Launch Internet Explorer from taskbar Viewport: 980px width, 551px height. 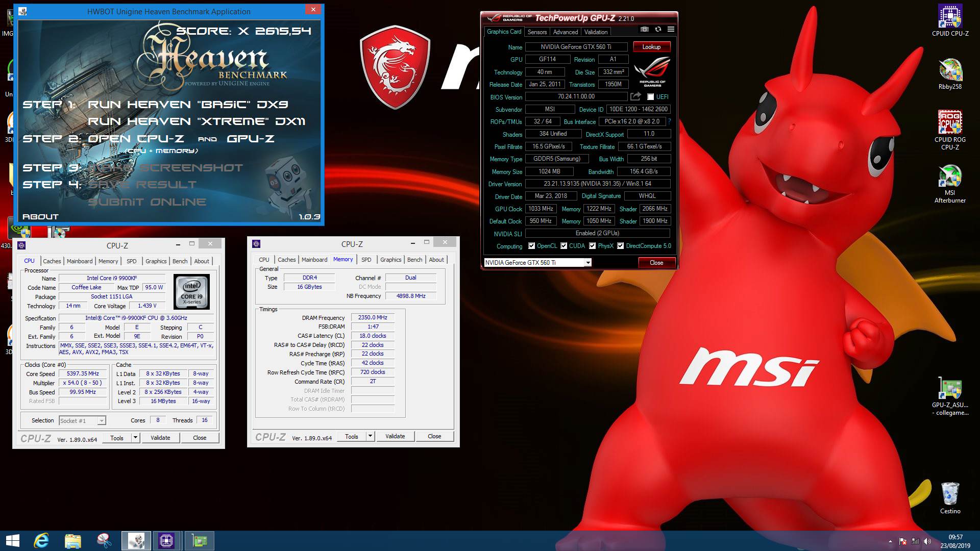pyautogui.click(x=41, y=541)
